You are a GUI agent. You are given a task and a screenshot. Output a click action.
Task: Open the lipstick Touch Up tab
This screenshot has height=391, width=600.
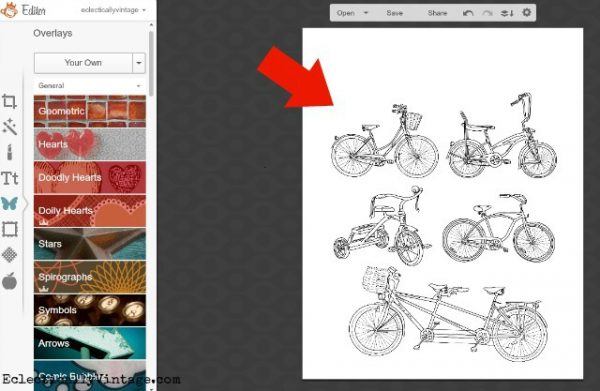pos(10,152)
